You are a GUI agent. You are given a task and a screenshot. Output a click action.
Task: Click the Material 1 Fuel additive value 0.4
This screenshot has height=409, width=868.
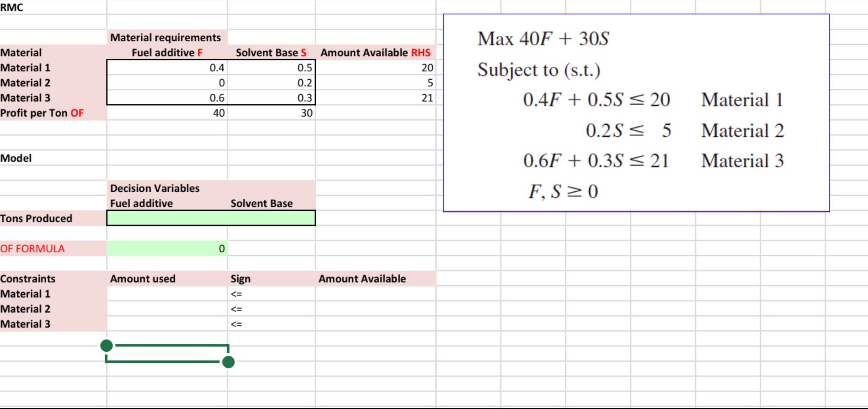pyautogui.click(x=167, y=68)
